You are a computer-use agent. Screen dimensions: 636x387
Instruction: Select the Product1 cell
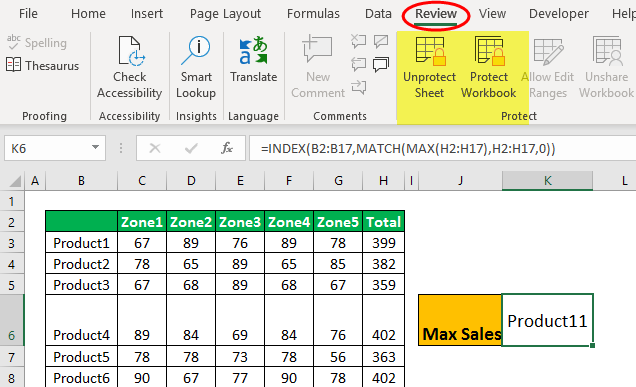pyautogui.click(x=82, y=243)
